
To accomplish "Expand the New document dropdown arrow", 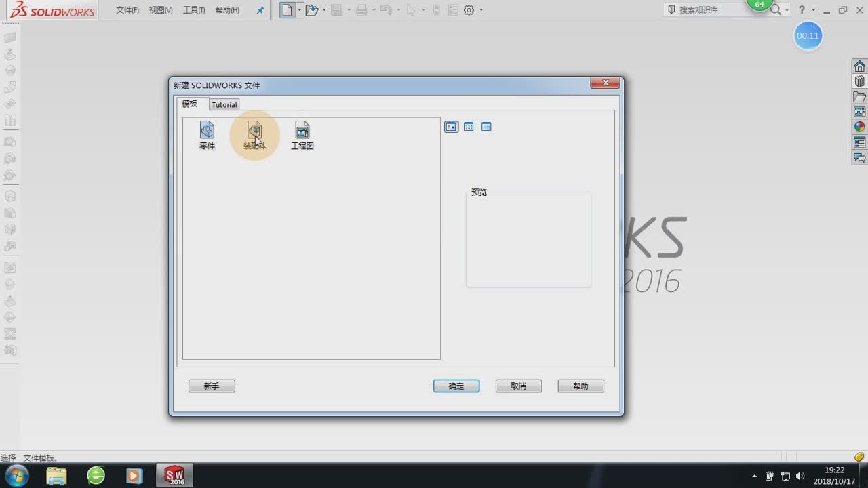I will [299, 10].
